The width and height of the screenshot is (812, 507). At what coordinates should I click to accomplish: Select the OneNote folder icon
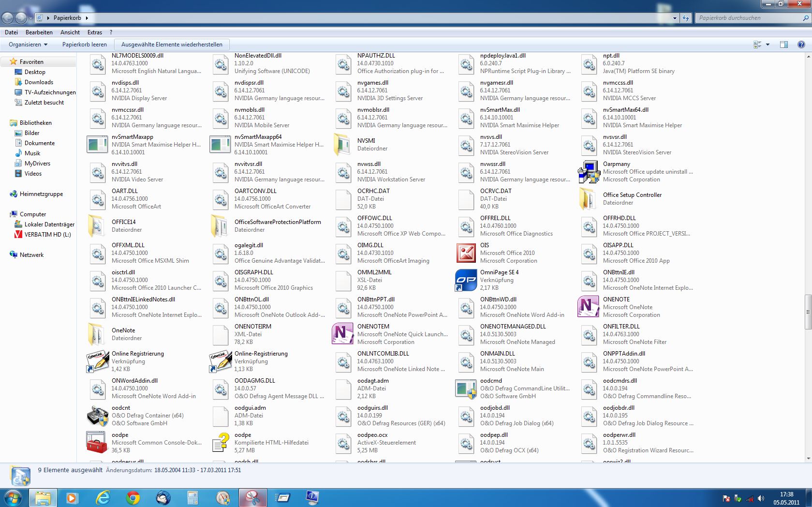[97, 334]
